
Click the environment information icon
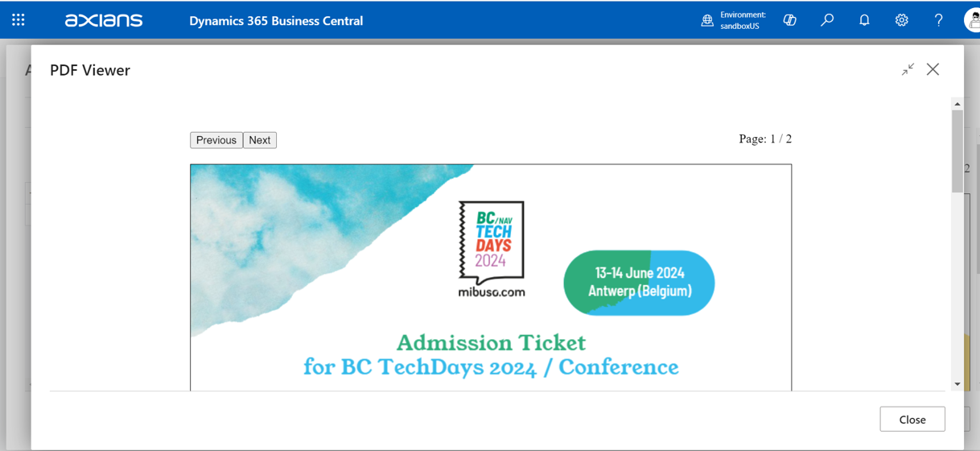[707, 20]
